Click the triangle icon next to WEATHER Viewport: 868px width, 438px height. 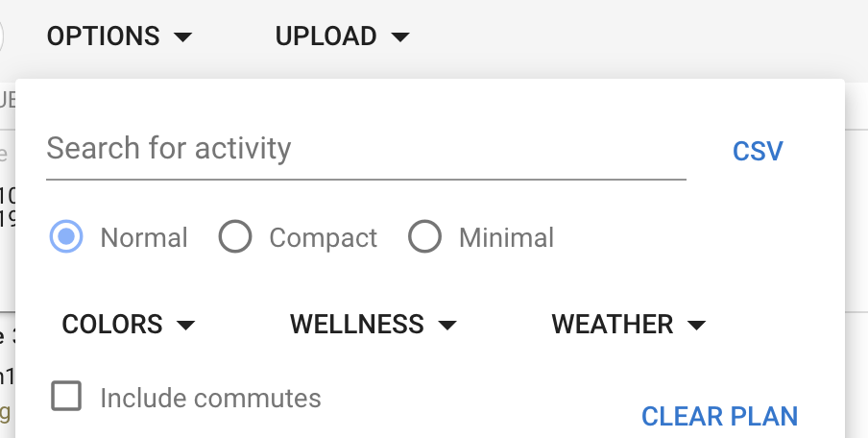coord(696,325)
